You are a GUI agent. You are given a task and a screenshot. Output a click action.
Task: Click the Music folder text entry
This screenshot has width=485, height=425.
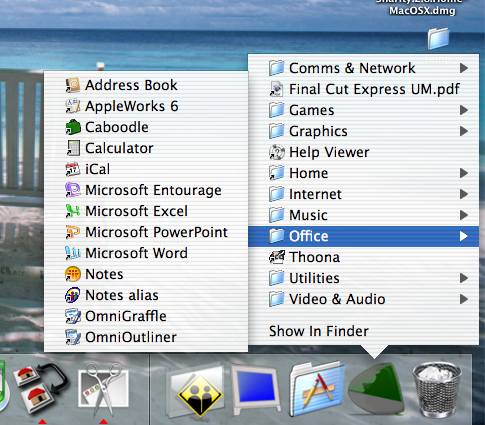click(308, 215)
